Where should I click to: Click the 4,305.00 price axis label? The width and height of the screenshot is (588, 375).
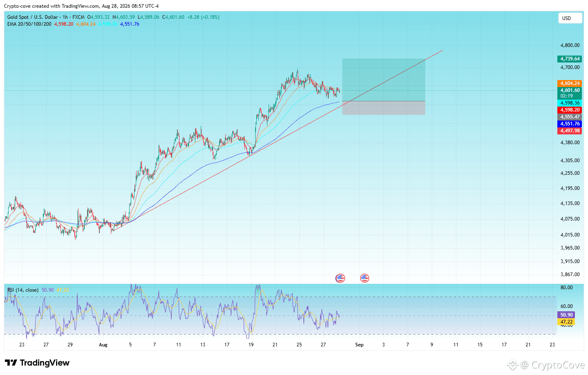(x=570, y=161)
